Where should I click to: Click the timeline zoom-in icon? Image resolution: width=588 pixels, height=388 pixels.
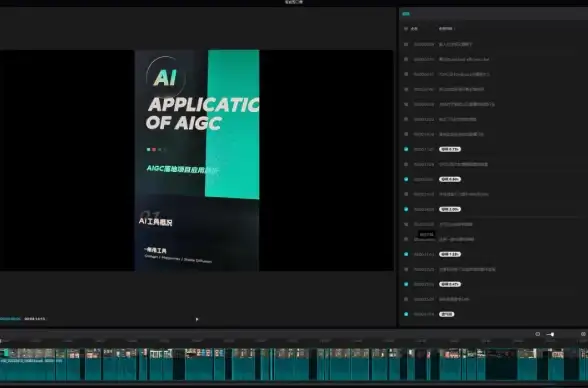click(x=583, y=334)
